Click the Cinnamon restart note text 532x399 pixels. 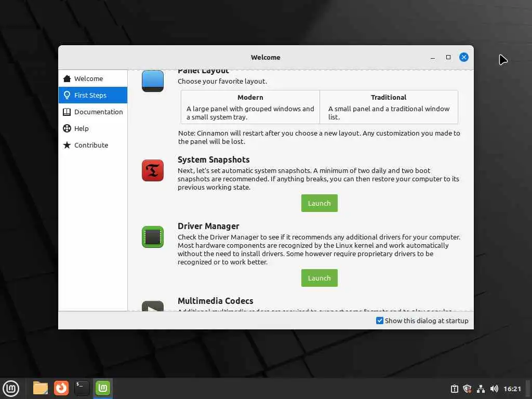319,137
